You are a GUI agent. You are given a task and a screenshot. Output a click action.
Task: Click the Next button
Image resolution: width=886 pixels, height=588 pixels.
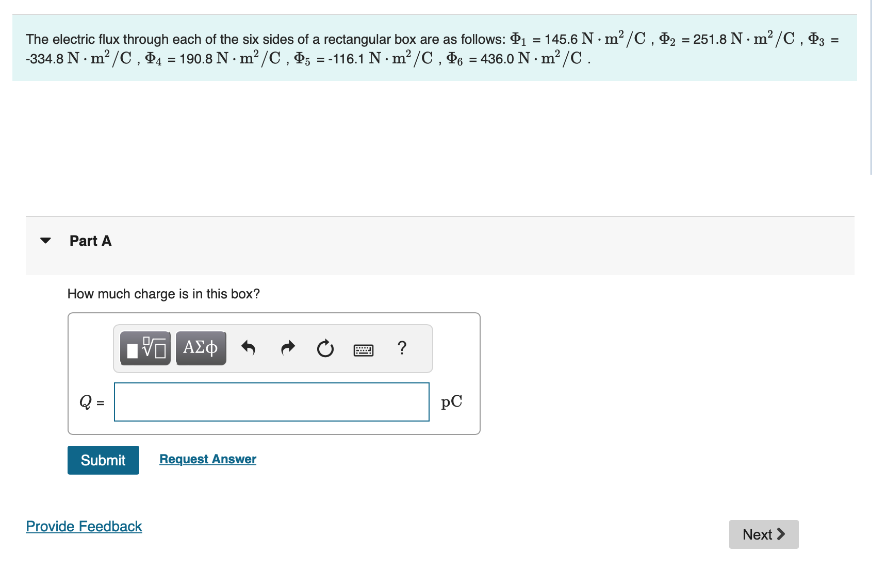coord(763,534)
